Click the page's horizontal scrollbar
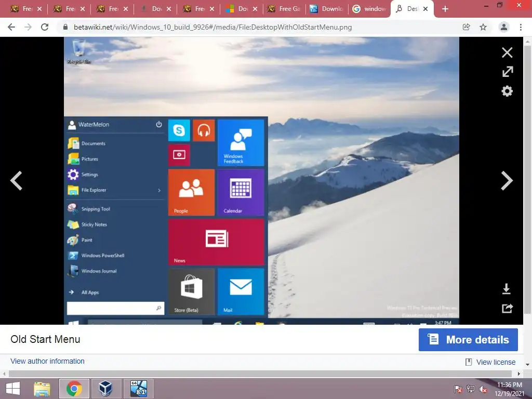Screen dimensions: 532x399 click(x=260, y=374)
